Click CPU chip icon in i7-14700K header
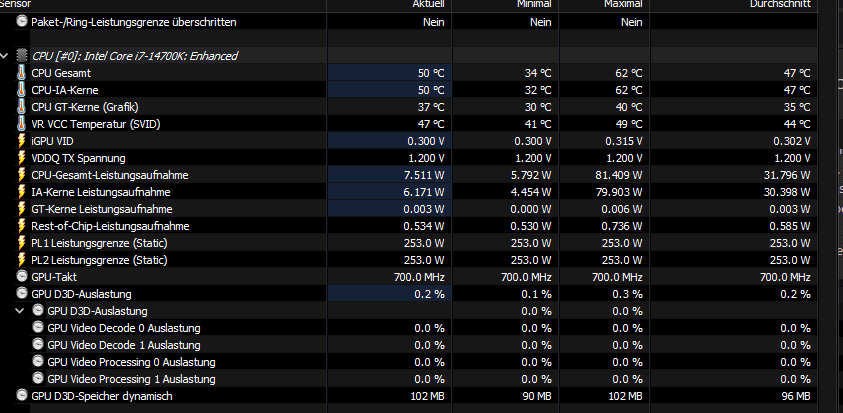 (x=23, y=56)
